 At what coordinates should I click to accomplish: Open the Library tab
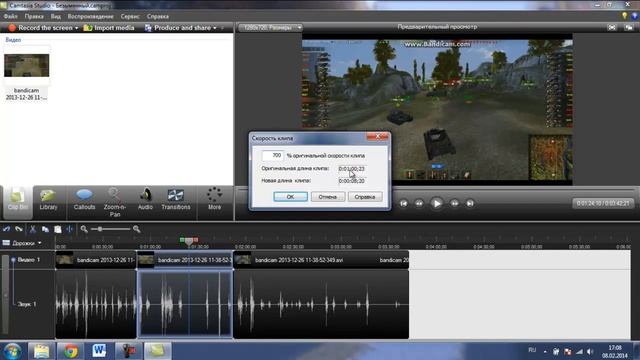pos(48,199)
